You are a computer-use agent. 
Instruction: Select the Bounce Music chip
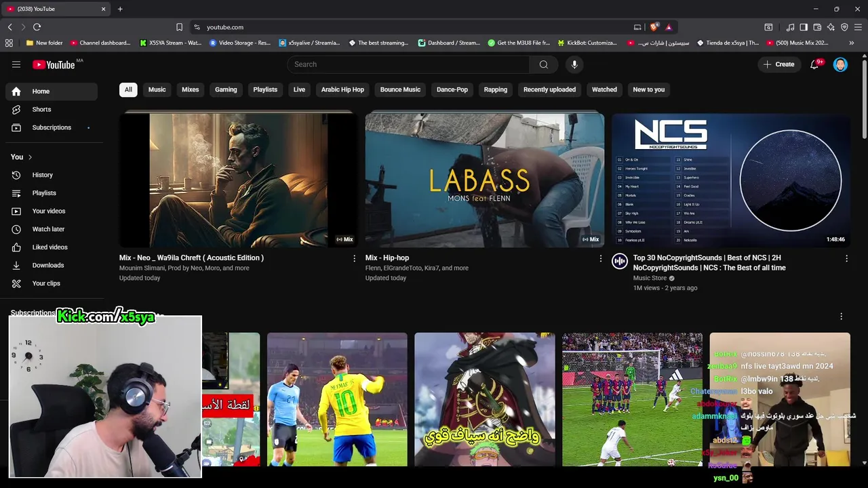400,89
